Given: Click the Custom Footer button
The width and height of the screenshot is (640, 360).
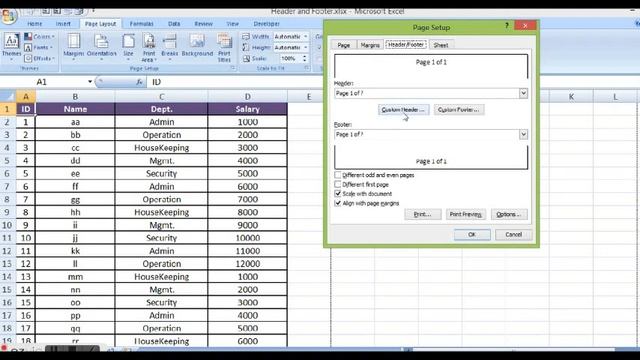Looking at the screenshot, I should pos(459,110).
